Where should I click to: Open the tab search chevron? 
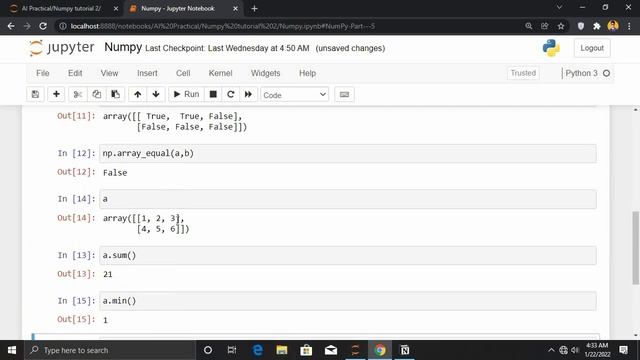pyautogui.click(x=559, y=7)
